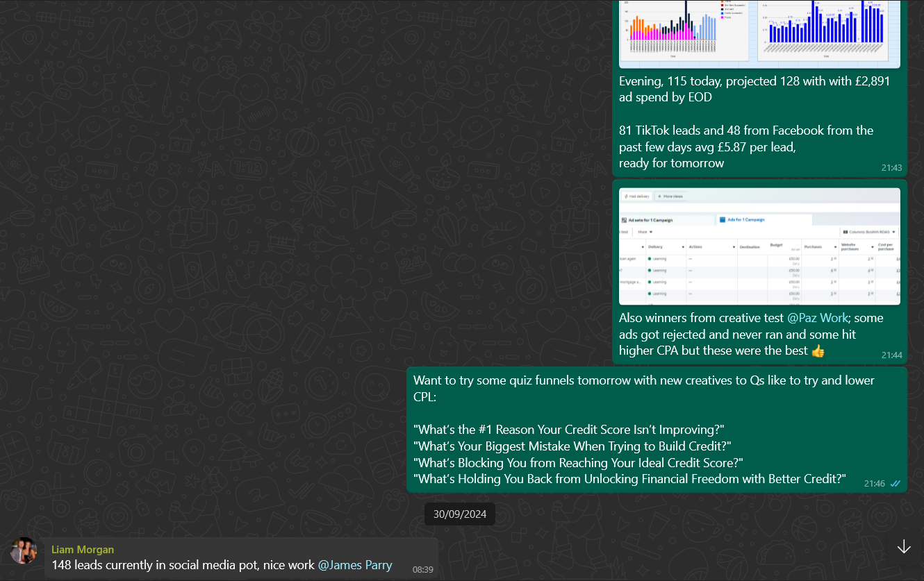Open the More dropdown in ads screenshot
The image size is (924, 581).
pyautogui.click(x=645, y=232)
